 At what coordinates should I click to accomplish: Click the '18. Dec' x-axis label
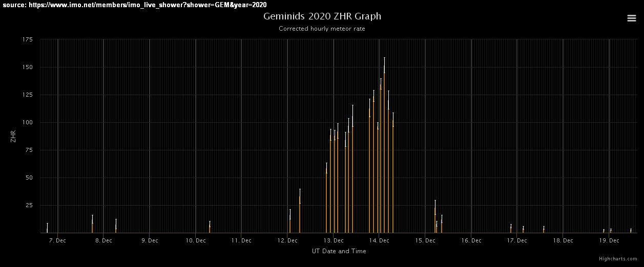pos(563,240)
